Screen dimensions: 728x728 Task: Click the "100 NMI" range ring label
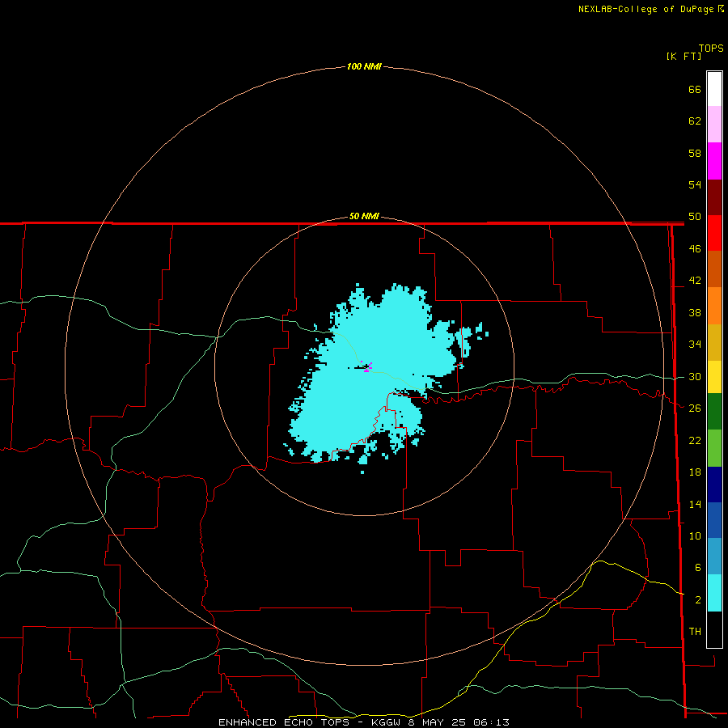[364, 66]
